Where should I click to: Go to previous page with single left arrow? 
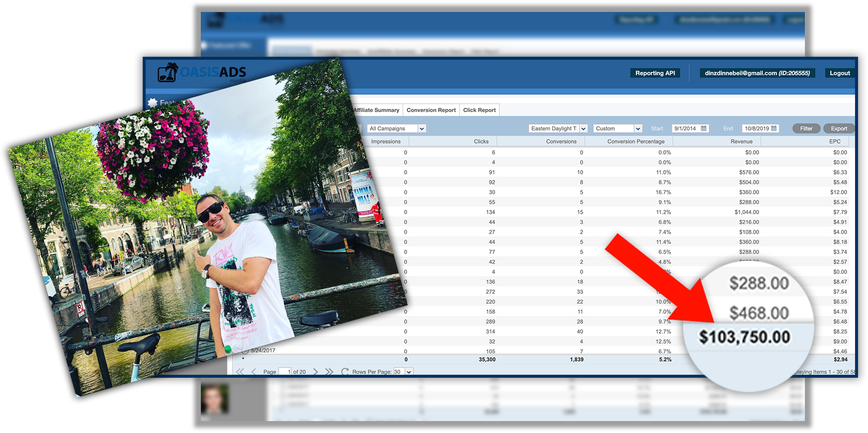coord(254,372)
